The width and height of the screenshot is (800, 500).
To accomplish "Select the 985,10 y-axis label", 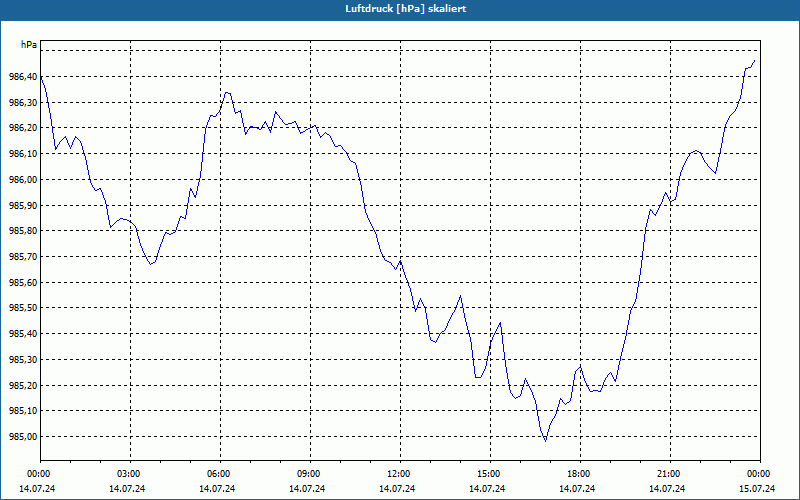I will (23, 411).
